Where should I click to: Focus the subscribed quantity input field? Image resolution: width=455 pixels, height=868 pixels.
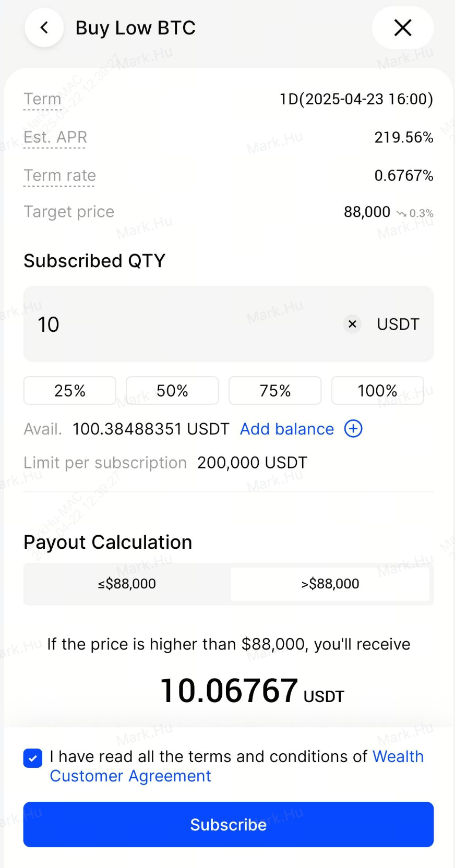click(183, 324)
